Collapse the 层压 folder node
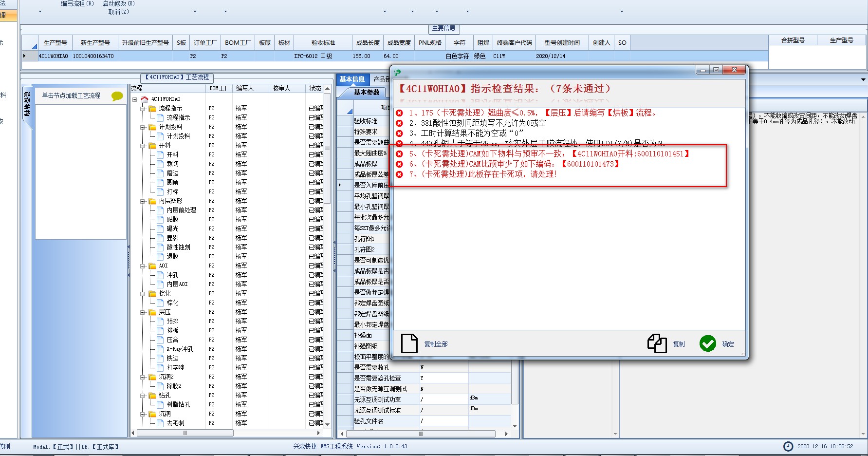 (x=143, y=312)
